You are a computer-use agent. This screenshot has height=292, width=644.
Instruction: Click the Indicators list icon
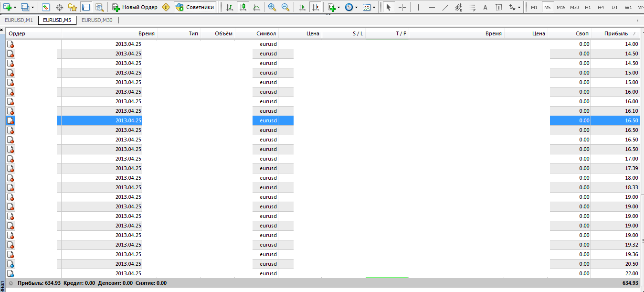[332, 7]
